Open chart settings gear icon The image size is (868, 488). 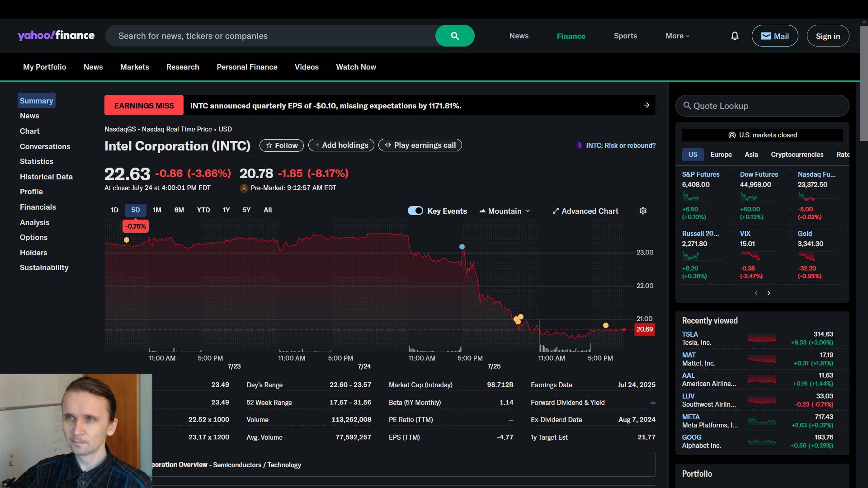643,211
